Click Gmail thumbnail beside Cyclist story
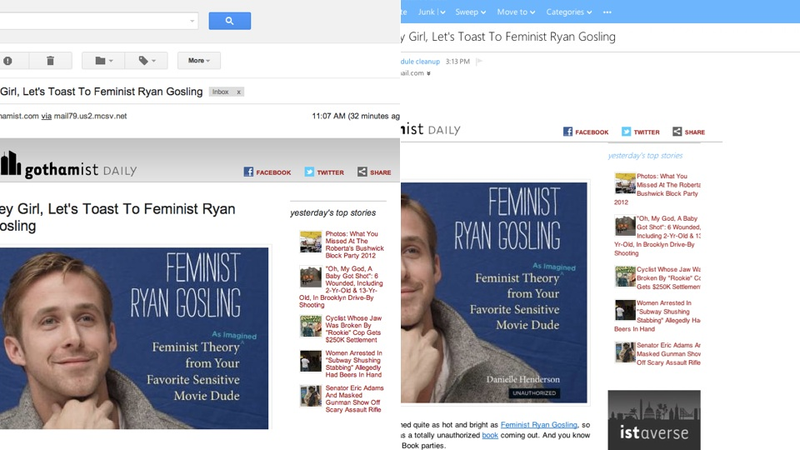The height and width of the screenshot is (450, 800). (x=311, y=327)
